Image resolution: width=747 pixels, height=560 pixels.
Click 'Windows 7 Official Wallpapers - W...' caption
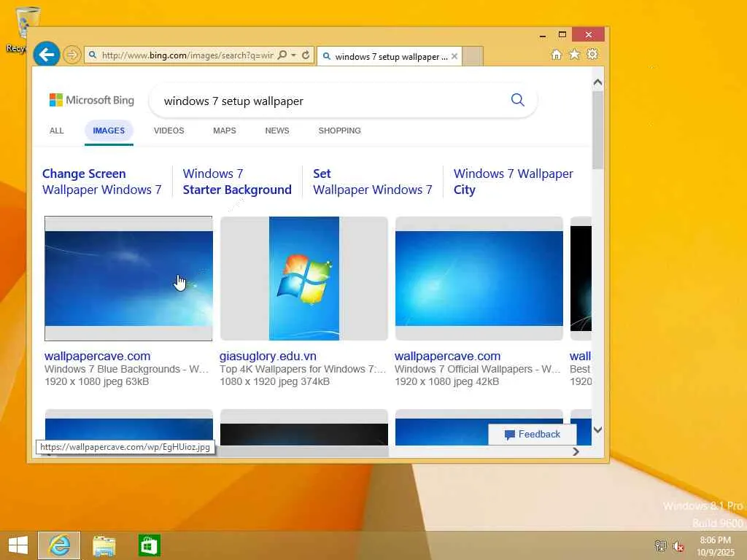[477, 369]
